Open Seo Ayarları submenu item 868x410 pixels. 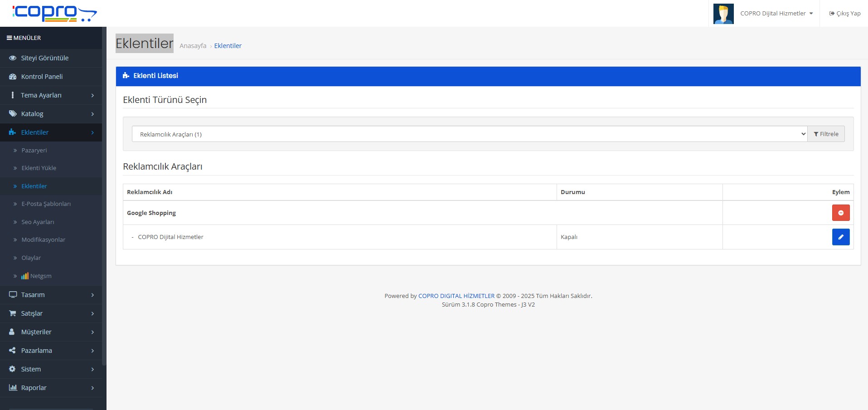38,222
